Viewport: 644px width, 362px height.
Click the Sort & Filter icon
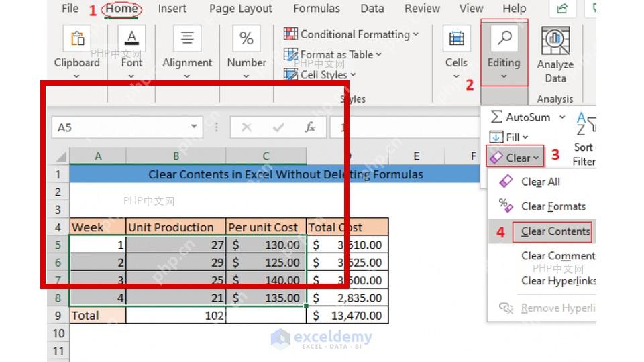point(586,123)
